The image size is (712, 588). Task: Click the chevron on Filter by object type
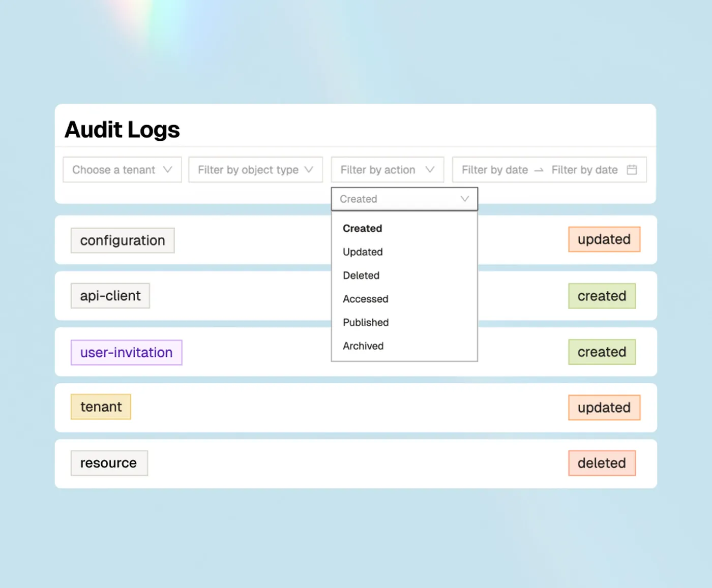pos(309,170)
